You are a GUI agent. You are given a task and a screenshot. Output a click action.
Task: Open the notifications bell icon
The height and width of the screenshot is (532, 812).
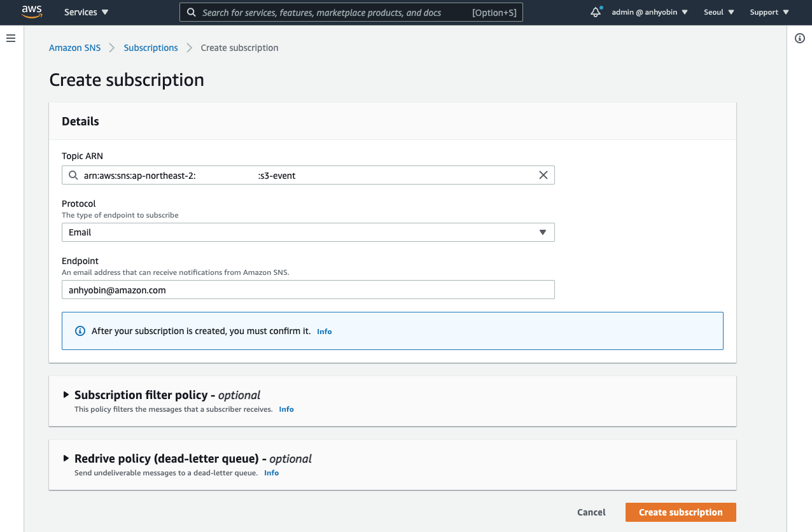(x=596, y=12)
